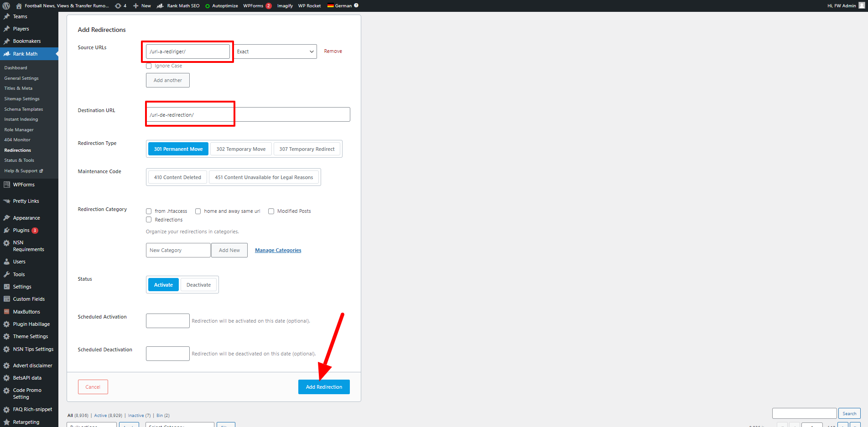Go to Sitemap Settings submenu item
The width and height of the screenshot is (868, 427).
tap(22, 99)
